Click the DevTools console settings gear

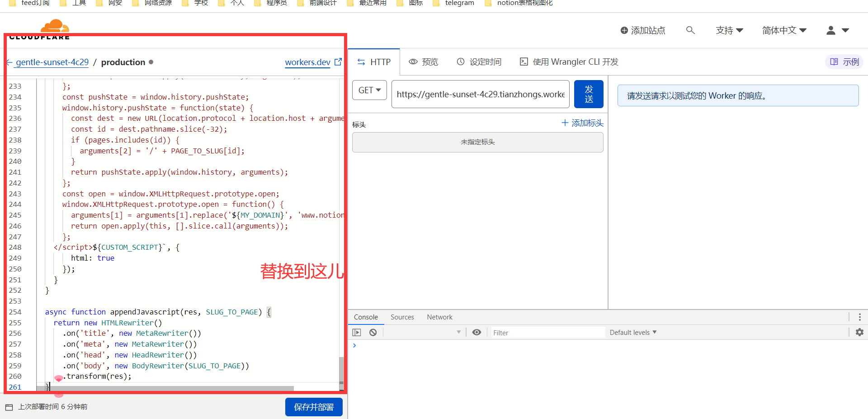click(859, 332)
